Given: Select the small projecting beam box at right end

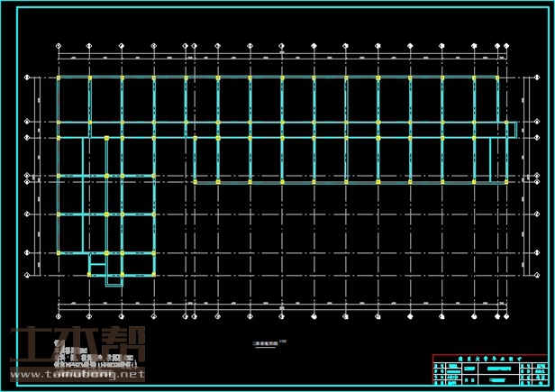Looking at the screenshot, I should (510, 130).
